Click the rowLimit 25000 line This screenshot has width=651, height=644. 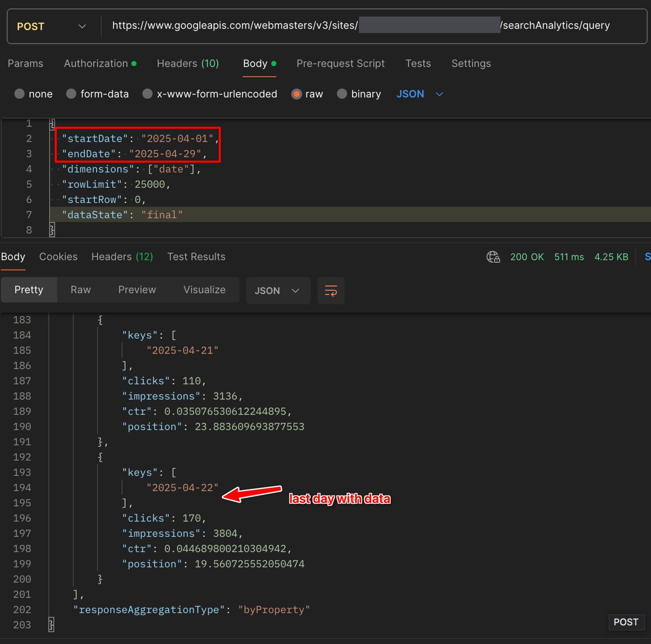pyautogui.click(x=116, y=184)
